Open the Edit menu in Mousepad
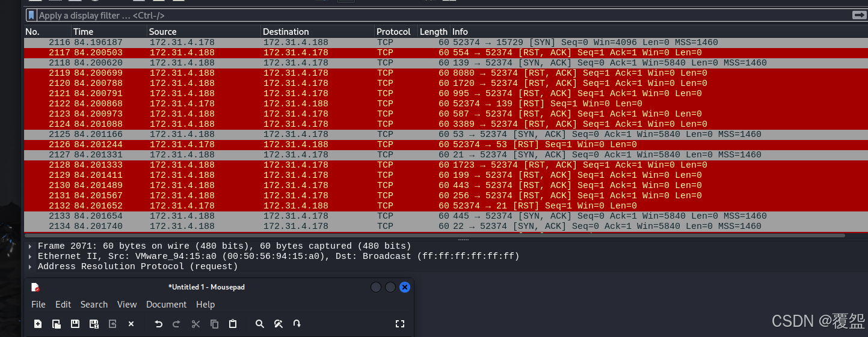 pyautogui.click(x=63, y=305)
